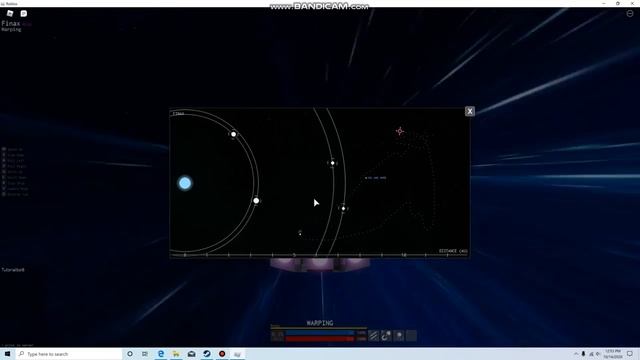Open the Roblox taskbar icon
640x360 pixels.
pos(237,354)
